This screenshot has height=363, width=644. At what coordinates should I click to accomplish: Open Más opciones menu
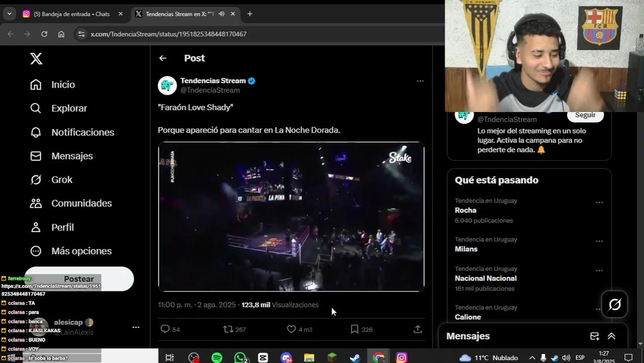click(x=71, y=251)
